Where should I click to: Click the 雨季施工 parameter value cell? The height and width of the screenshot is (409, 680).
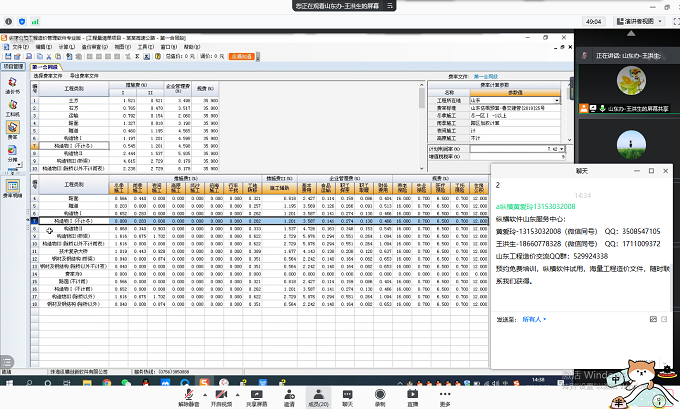[515, 123]
